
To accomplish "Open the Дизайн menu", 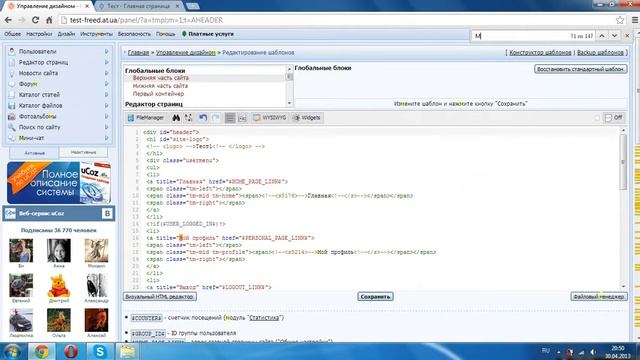I will (66, 34).
